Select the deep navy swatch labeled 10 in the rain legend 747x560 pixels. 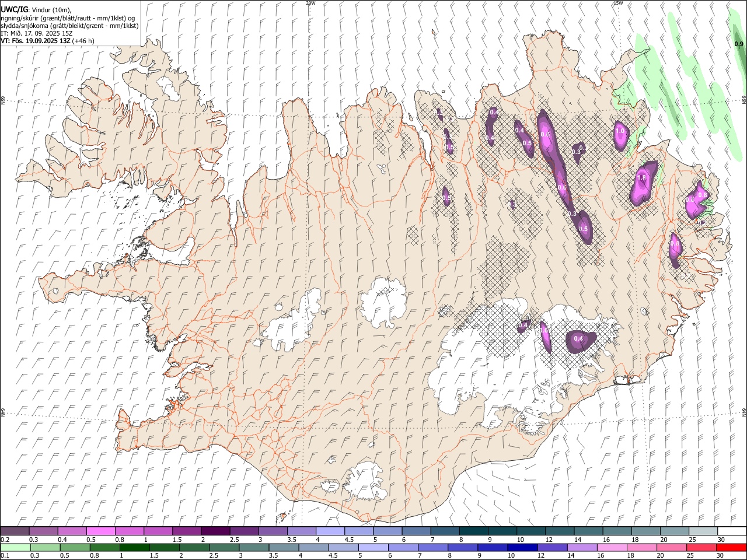point(521,548)
